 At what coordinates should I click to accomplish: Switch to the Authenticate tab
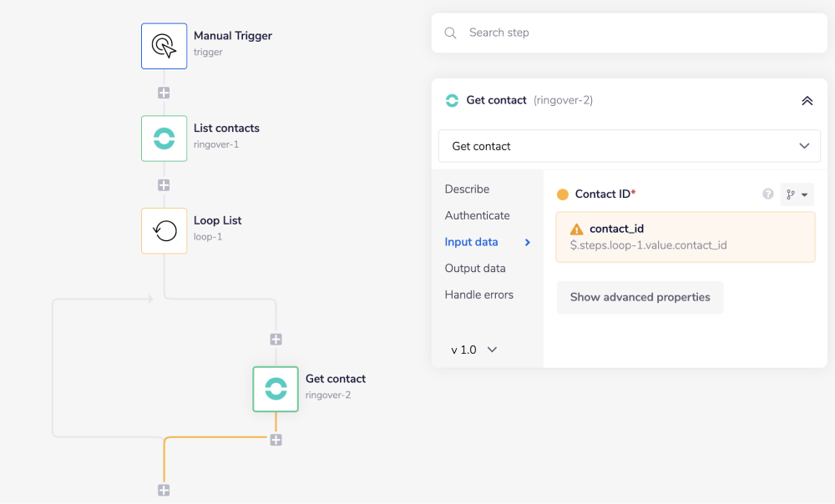478,215
